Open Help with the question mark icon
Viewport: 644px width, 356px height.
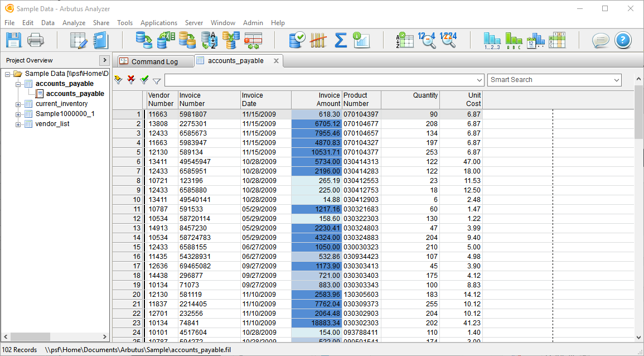point(623,40)
